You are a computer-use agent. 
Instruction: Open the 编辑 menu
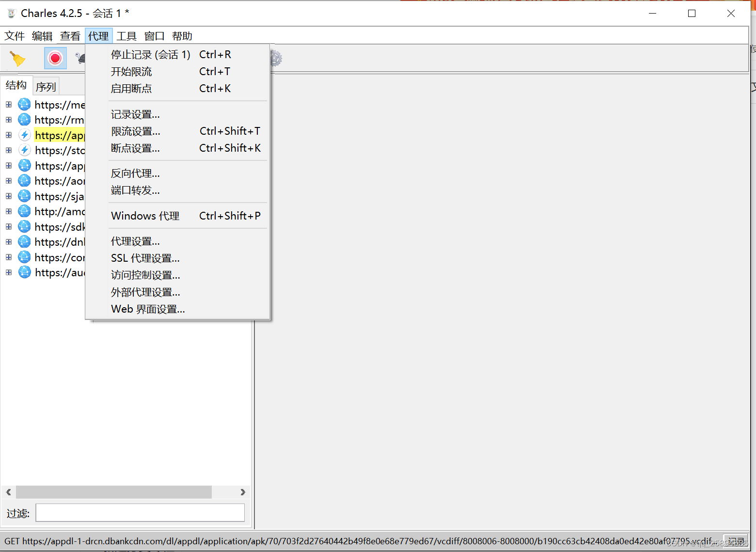(42, 36)
